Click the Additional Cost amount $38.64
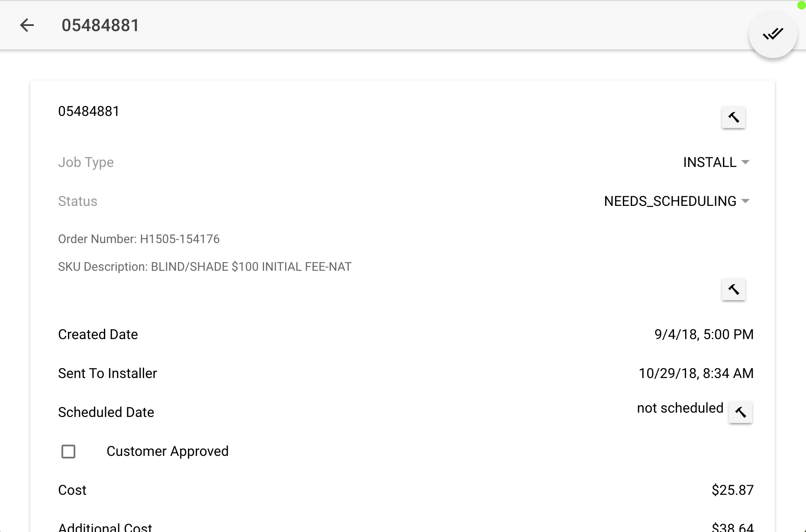 pyautogui.click(x=732, y=527)
